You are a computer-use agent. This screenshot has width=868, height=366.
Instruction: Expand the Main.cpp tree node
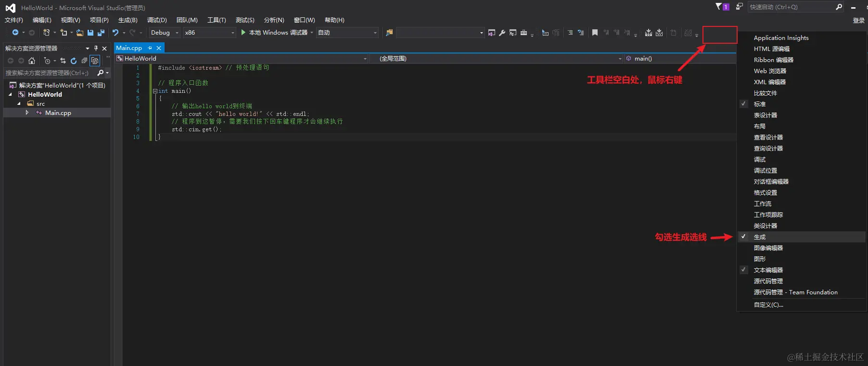tap(27, 113)
